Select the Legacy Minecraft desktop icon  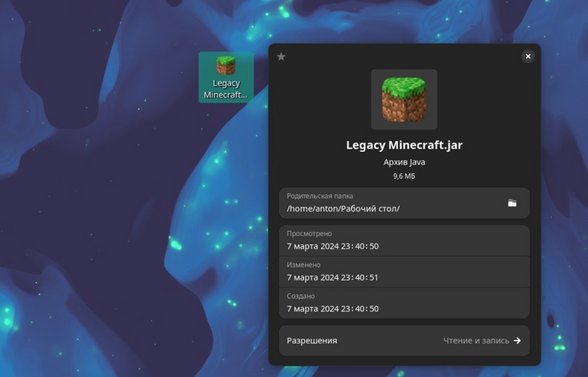226,77
